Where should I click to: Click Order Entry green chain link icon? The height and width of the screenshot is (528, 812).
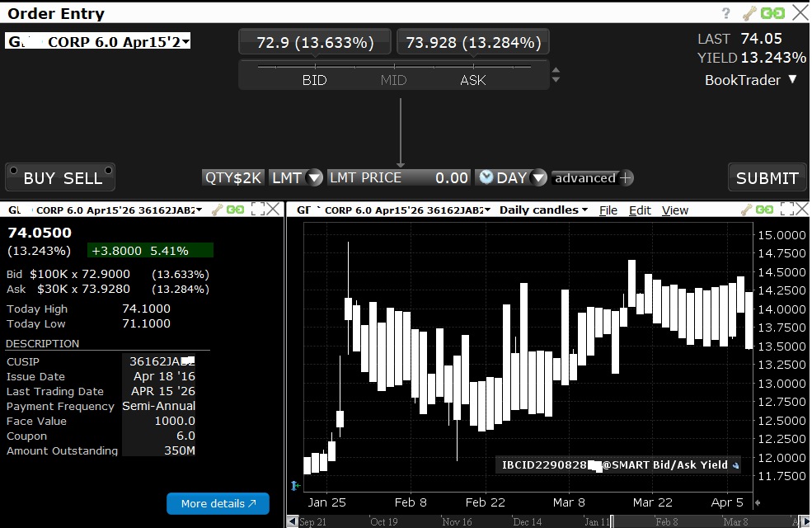(x=772, y=13)
